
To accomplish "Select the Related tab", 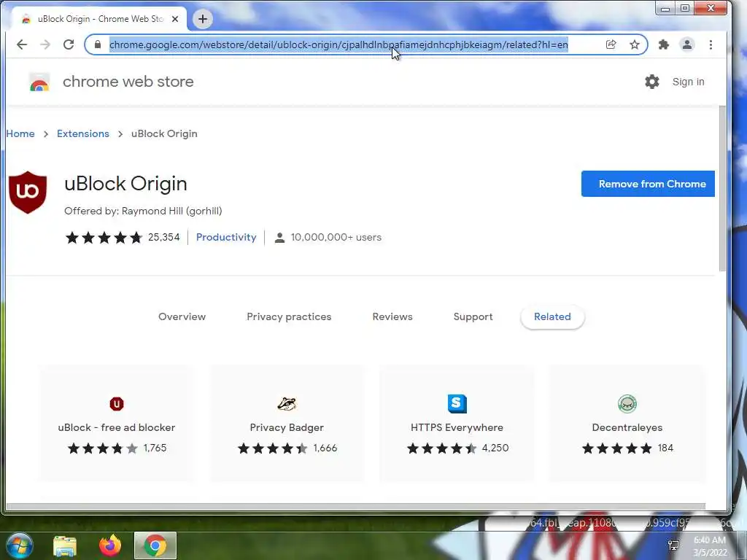I will click(x=552, y=316).
